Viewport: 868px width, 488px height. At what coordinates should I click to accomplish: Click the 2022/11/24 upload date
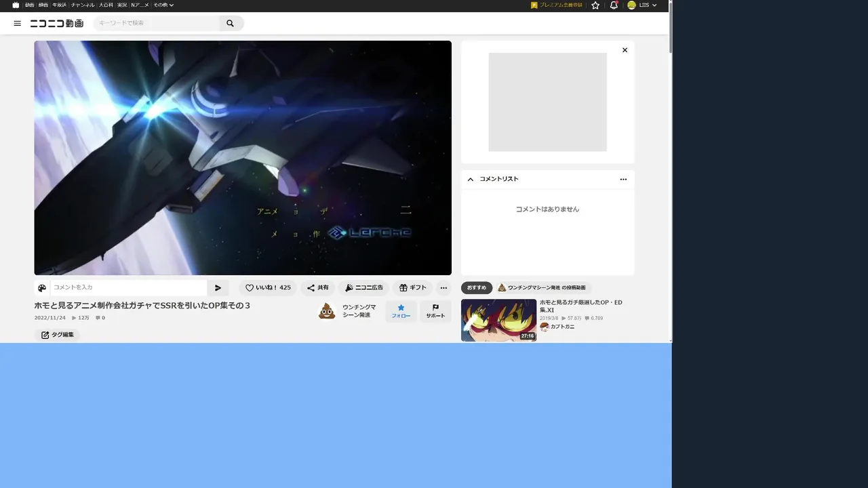[x=50, y=318]
